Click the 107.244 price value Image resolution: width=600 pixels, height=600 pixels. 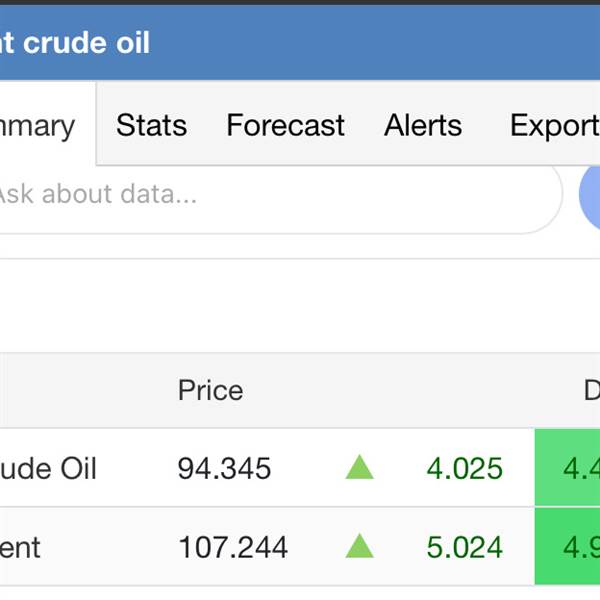tap(232, 547)
